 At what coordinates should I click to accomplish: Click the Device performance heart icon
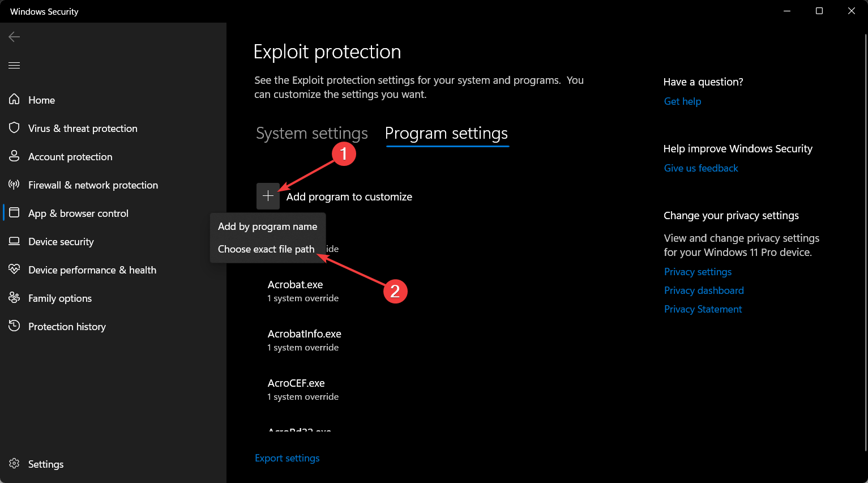point(14,270)
